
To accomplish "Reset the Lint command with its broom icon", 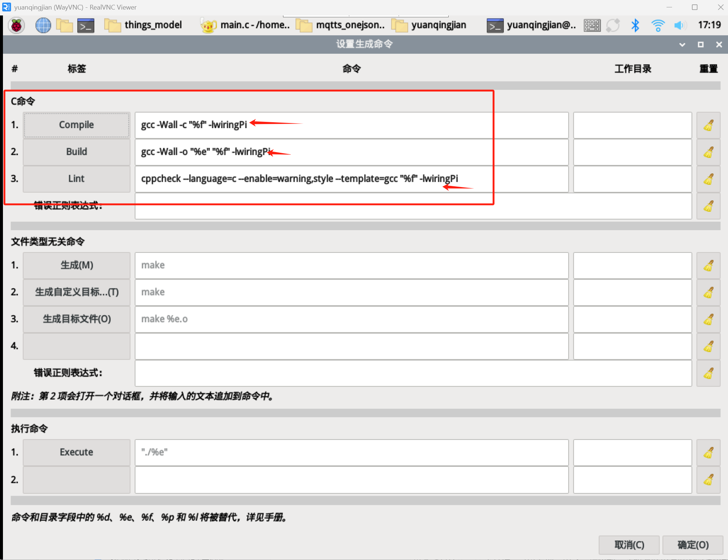I will pos(708,179).
